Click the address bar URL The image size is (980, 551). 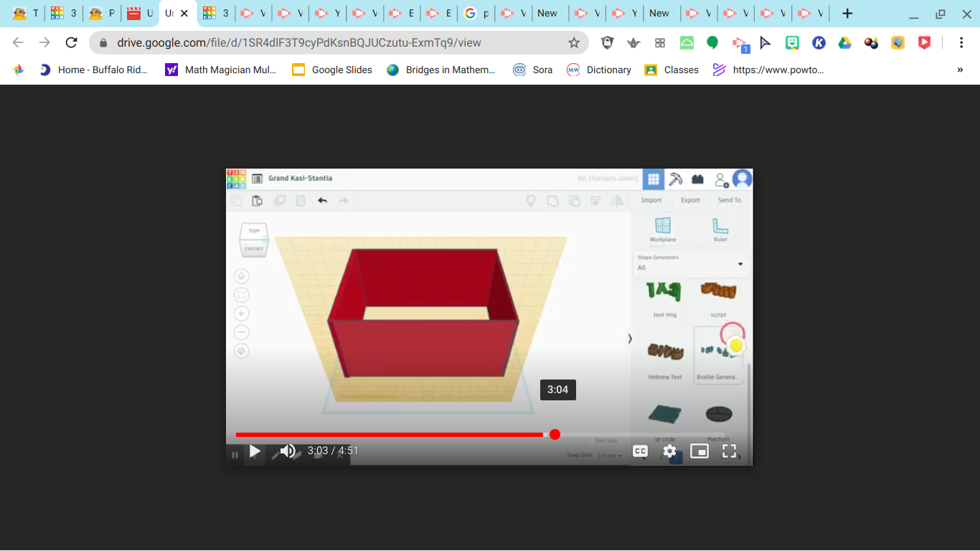point(299,43)
